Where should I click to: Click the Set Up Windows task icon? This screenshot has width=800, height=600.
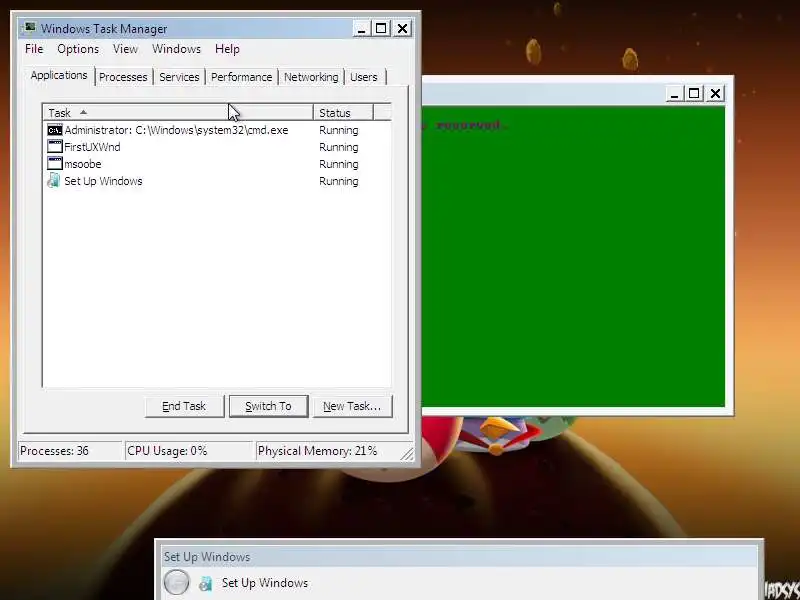[54, 181]
